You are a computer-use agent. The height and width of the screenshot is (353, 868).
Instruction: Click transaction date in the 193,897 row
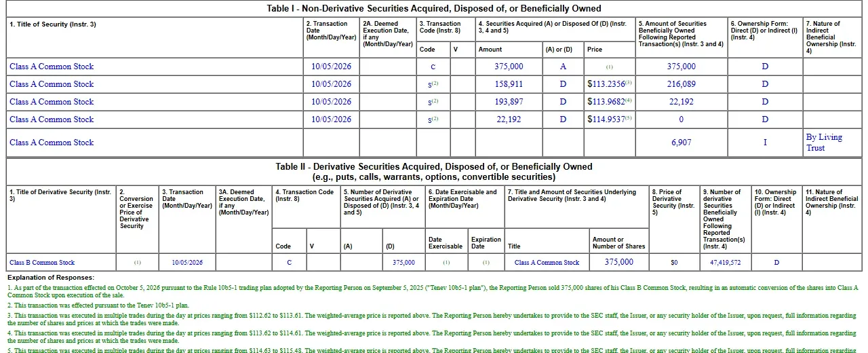click(x=332, y=102)
